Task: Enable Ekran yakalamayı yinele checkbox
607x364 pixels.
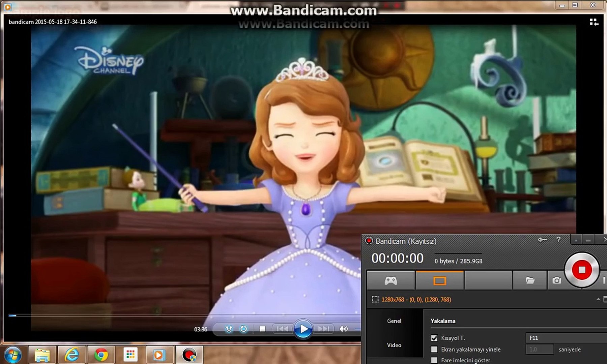Action: [x=434, y=349]
